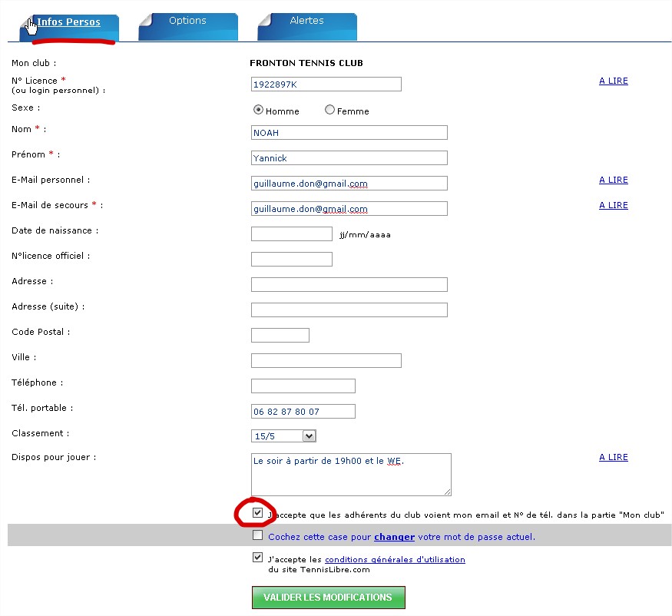Click the Adresse (suite) input field
The height and width of the screenshot is (616, 672).
[x=349, y=310]
